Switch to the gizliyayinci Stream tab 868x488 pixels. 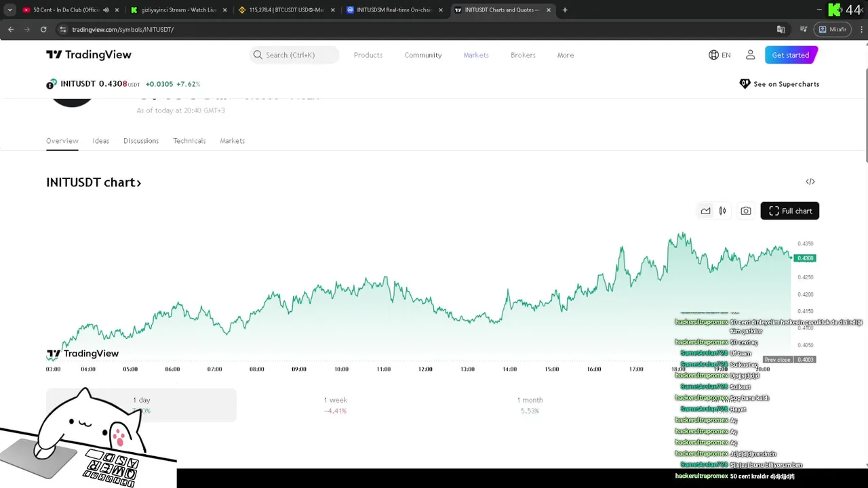point(179,10)
